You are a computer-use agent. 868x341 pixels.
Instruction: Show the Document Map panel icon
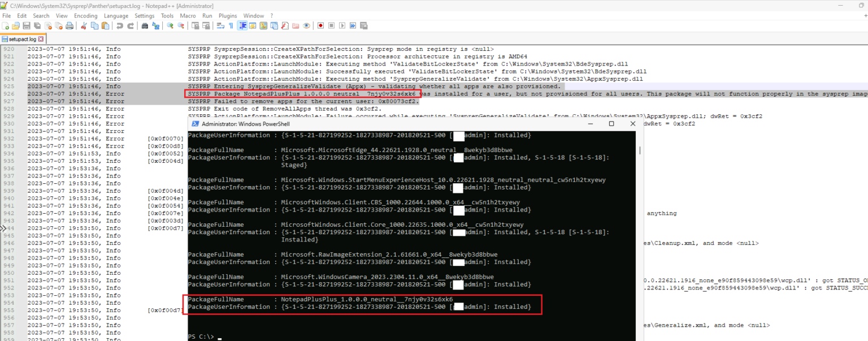263,25
